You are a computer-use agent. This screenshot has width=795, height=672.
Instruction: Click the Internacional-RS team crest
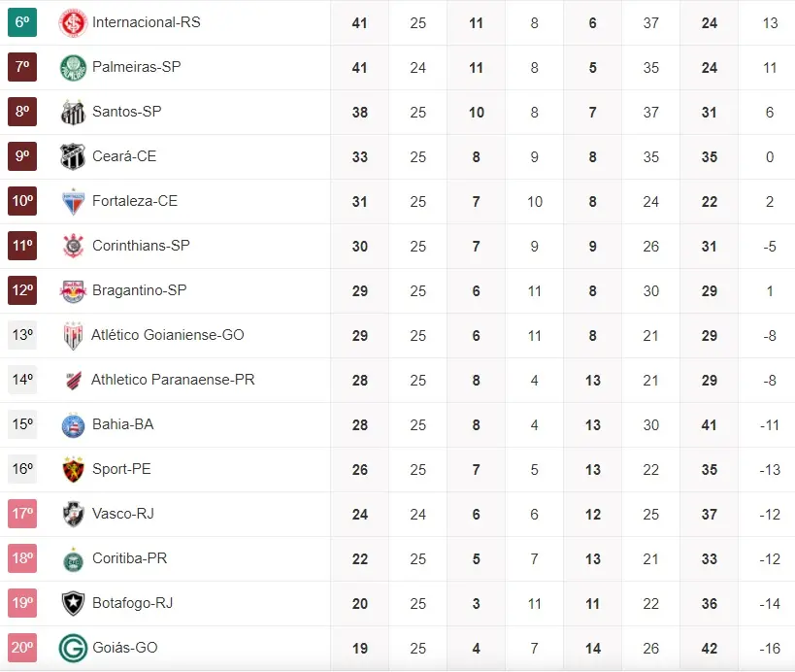point(73,22)
